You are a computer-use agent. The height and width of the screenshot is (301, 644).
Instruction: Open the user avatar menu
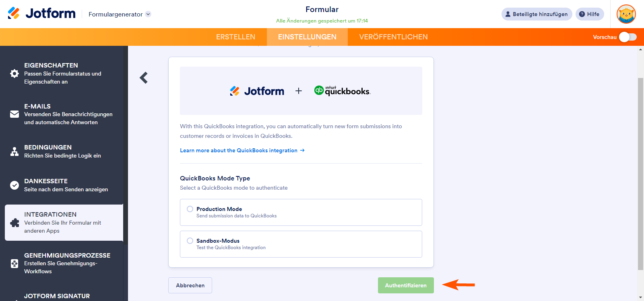(x=627, y=14)
